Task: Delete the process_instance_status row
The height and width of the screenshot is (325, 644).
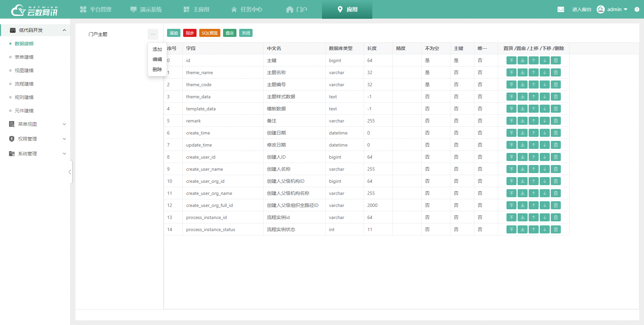Action: [x=555, y=229]
